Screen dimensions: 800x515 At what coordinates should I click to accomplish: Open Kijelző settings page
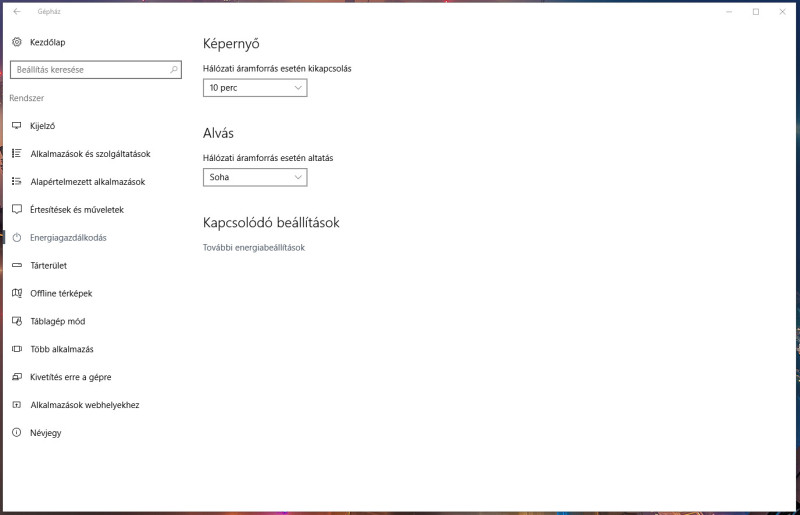(x=42, y=126)
